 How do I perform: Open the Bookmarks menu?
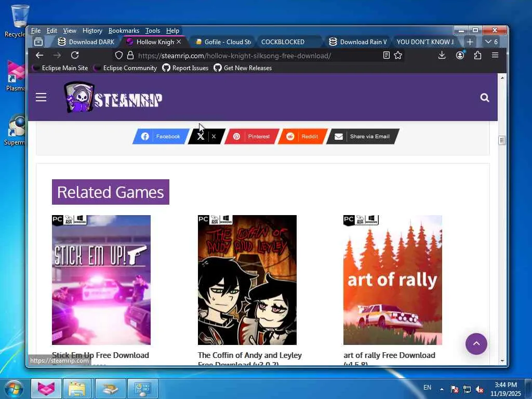pyautogui.click(x=124, y=31)
